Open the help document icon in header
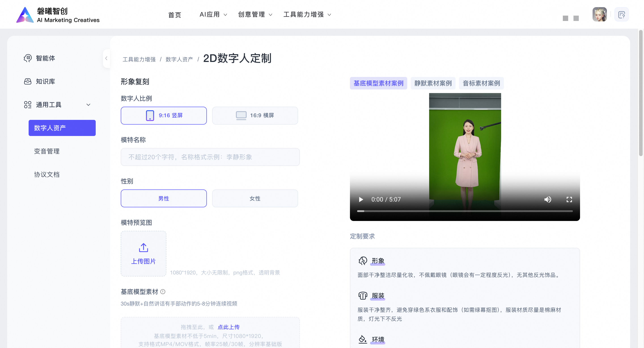644x348 pixels. pyautogui.click(x=621, y=15)
